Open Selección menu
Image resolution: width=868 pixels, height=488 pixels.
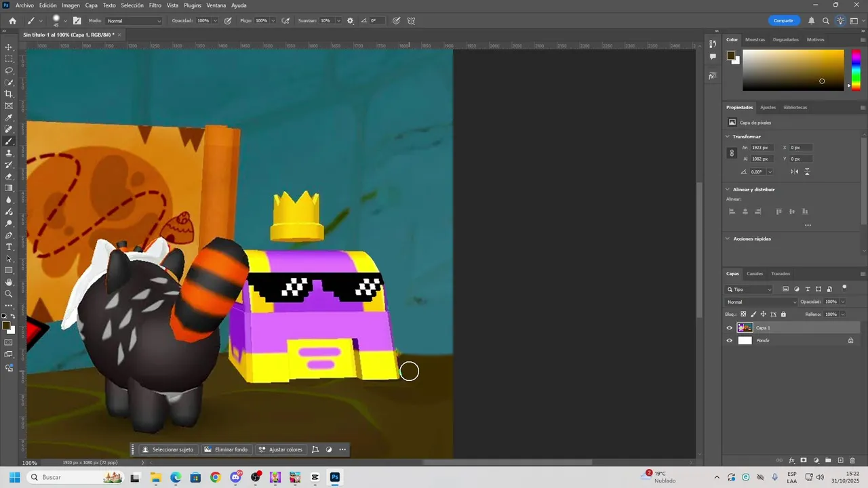click(132, 5)
